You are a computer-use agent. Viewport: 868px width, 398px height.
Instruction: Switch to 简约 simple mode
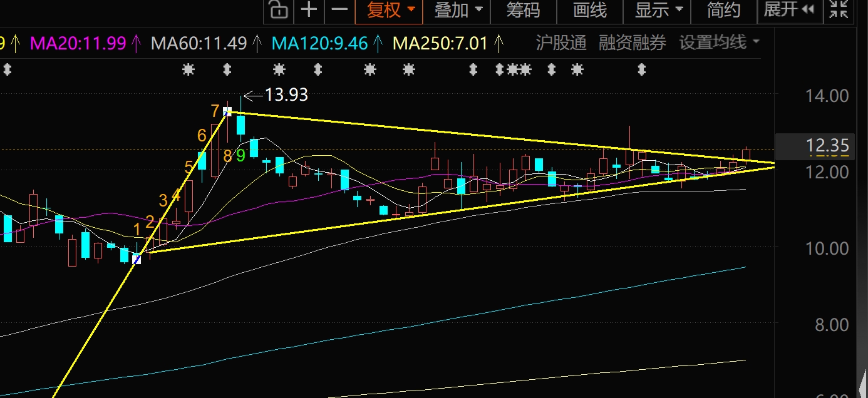724,10
